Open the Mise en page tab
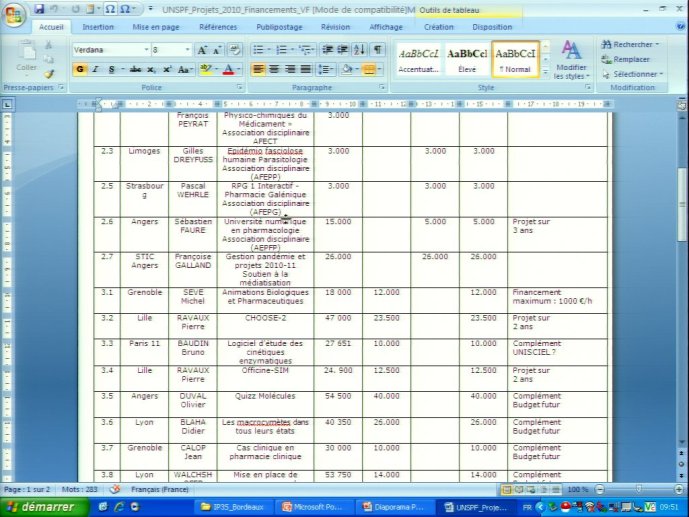Image resolution: width=689 pixels, height=517 pixels. (156, 27)
